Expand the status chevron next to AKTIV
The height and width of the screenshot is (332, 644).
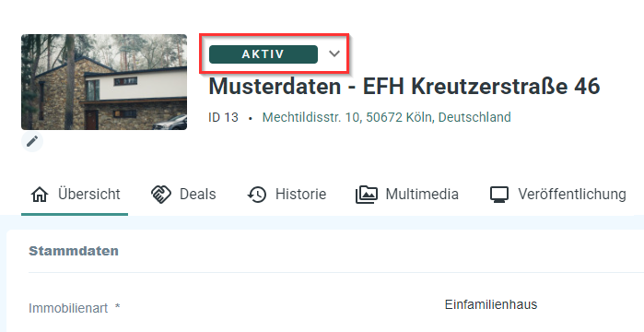(334, 53)
